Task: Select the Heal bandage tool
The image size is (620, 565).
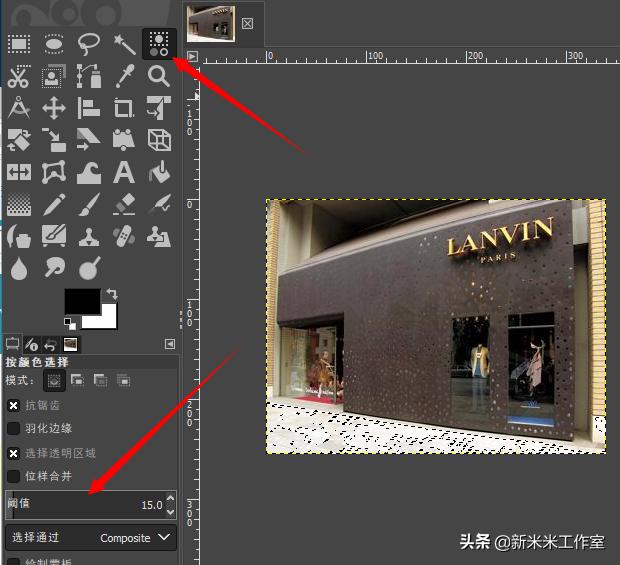Action: [x=124, y=236]
